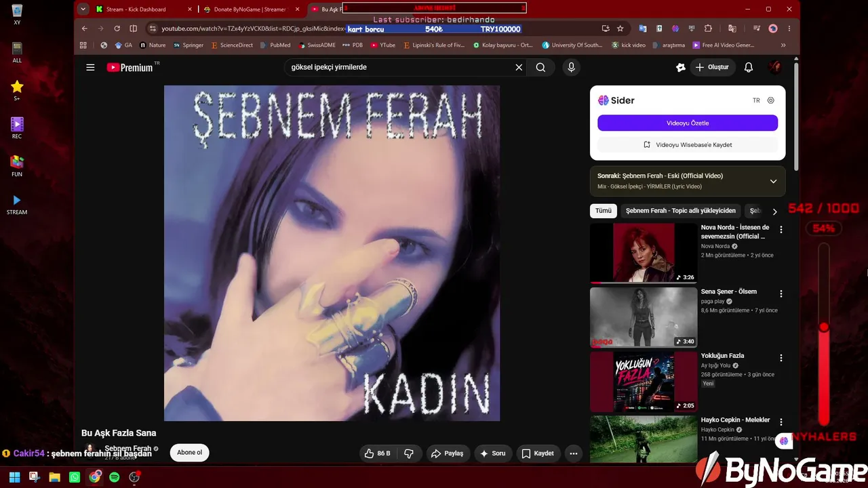
Task: Open Hayko Cepkin - Melekler video title
Action: click(x=735, y=420)
